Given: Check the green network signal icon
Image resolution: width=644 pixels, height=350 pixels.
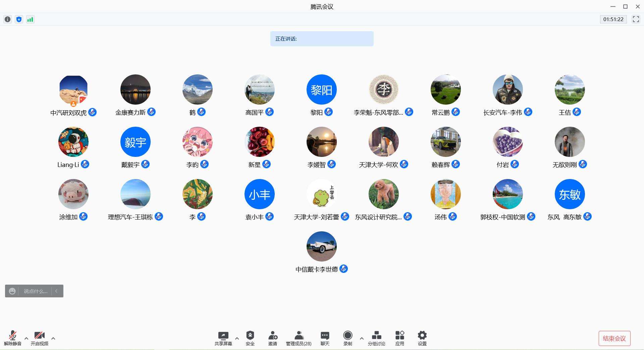Looking at the screenshot, I should pyautogui.click(x=30, y=19).
